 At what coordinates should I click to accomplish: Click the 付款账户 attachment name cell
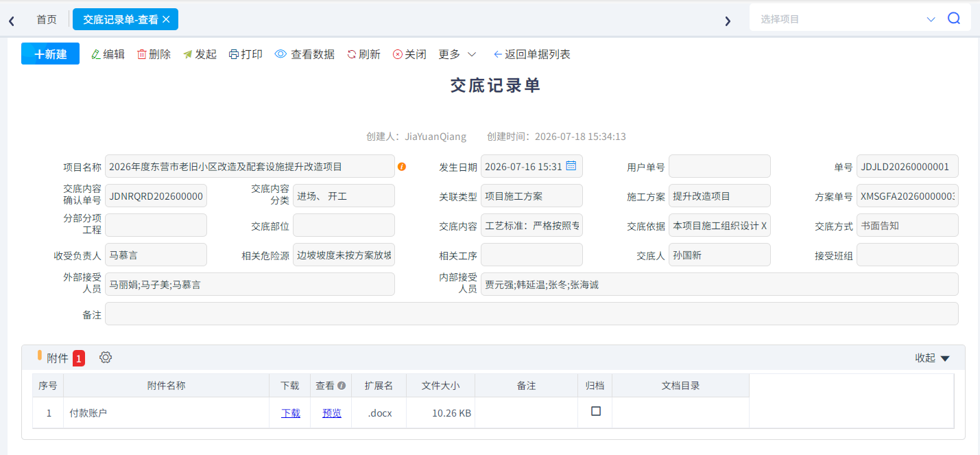tap(167, 413)
